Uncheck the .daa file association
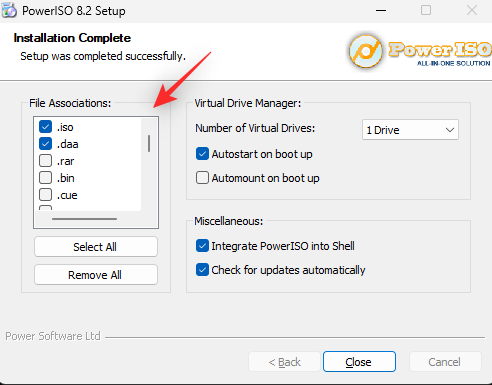 tap(45, 144)
